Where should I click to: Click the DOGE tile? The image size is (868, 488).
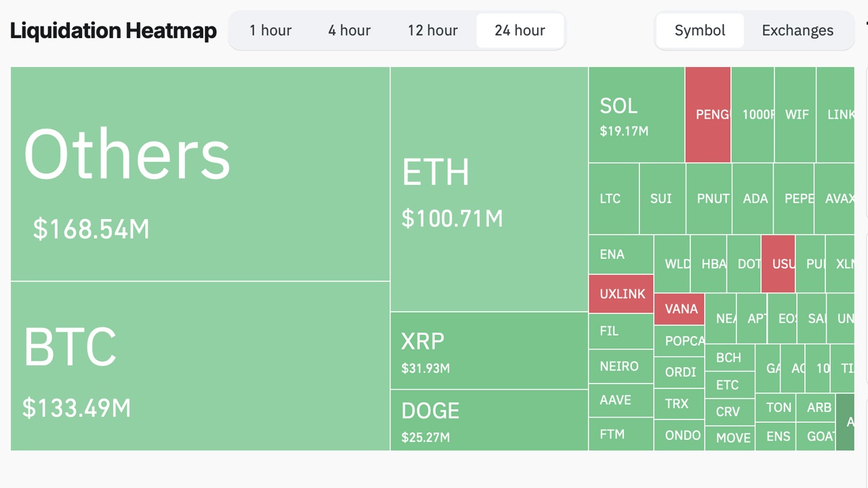click(488, 420)
